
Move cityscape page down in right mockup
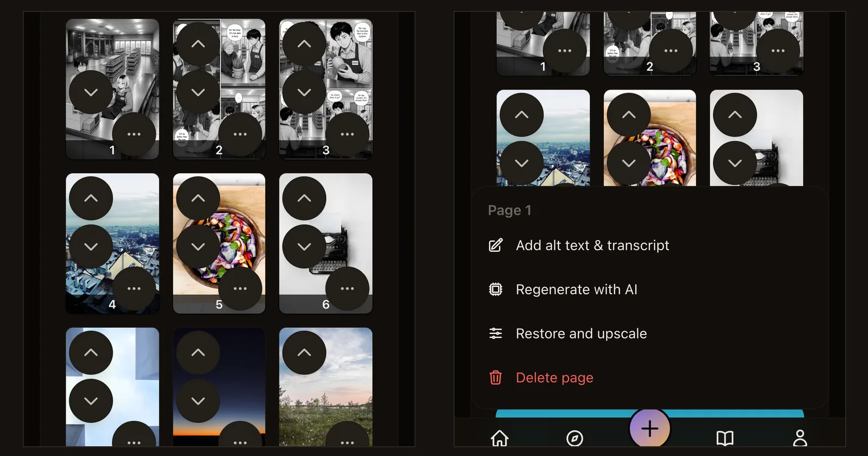tap(521, 163)
